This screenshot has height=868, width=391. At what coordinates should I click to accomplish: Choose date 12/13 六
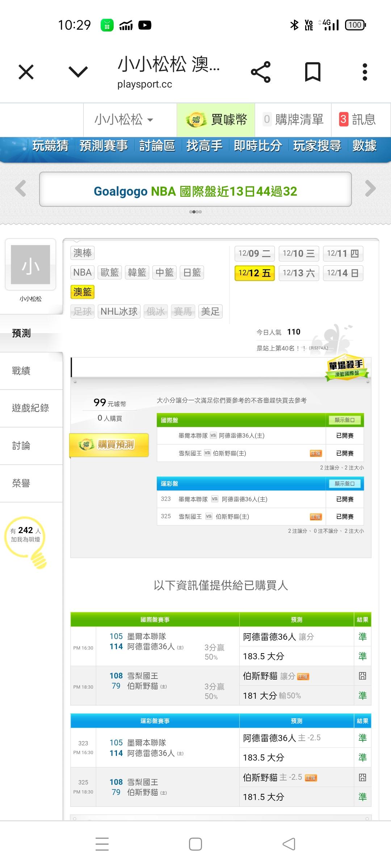coord(299,273)
